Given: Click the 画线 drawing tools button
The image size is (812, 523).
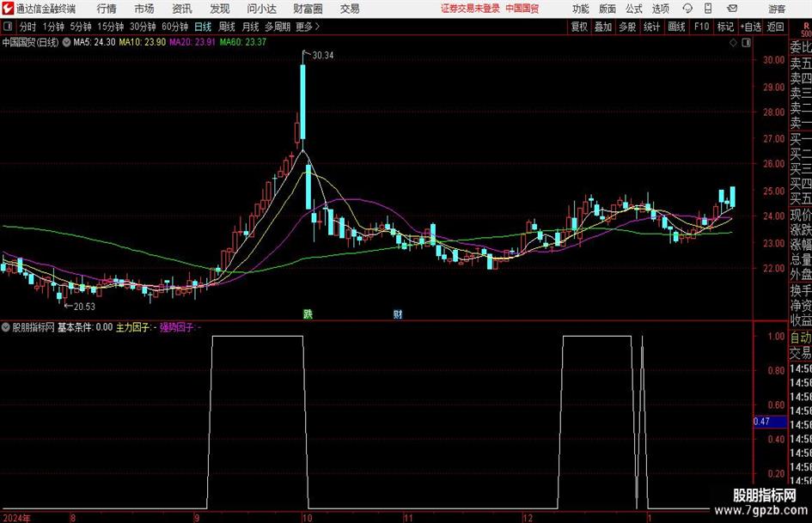Looking at the screenshot, I should (x=676, y=27).
